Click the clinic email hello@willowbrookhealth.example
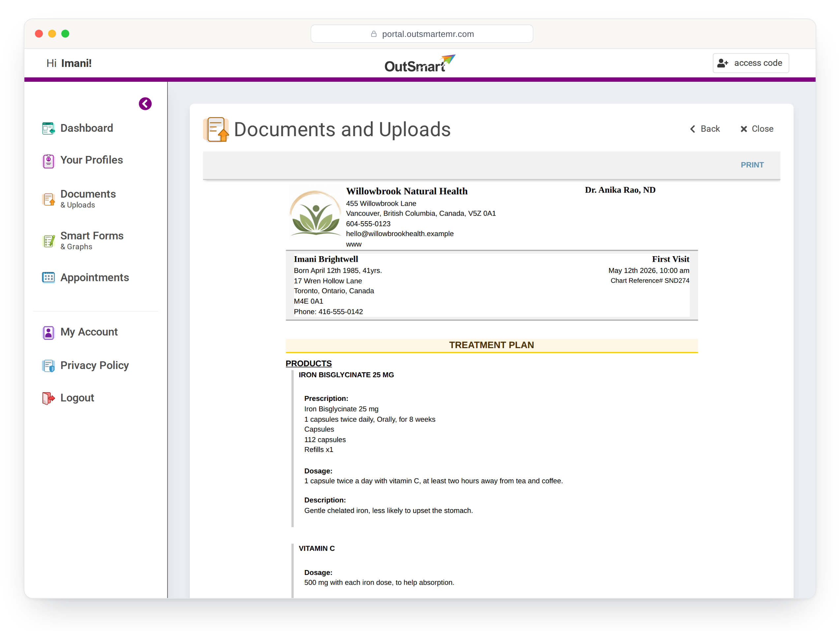Viewport: 840px width, 631px height. (400, 234)
